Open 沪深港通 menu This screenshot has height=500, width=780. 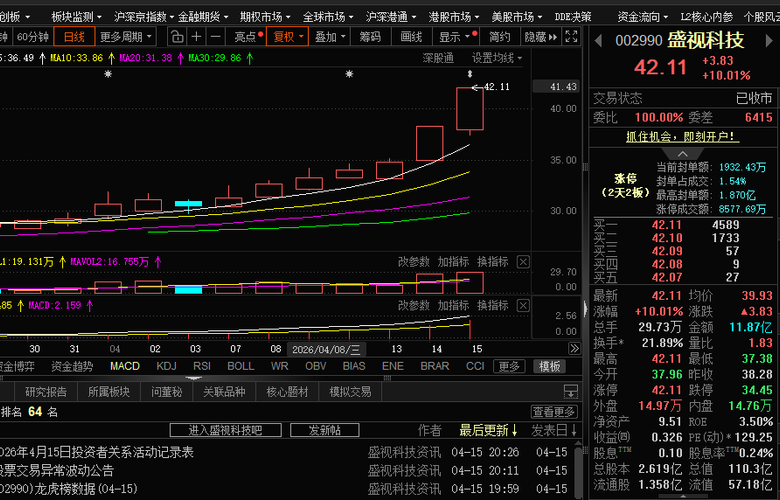click(391, 17)
